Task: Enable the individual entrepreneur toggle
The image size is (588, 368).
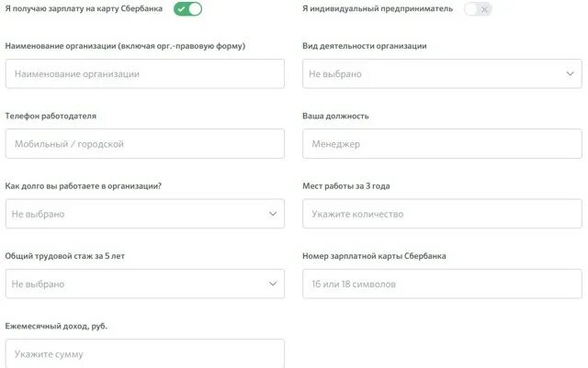Action: [478, 9]
